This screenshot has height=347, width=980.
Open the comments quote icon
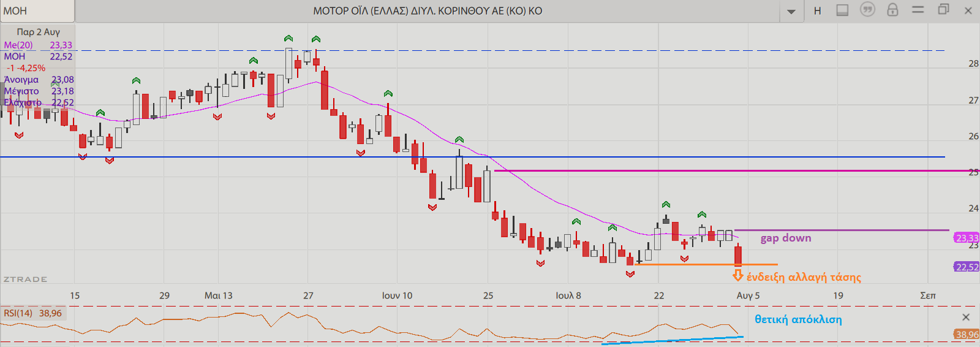pos(867,10)
